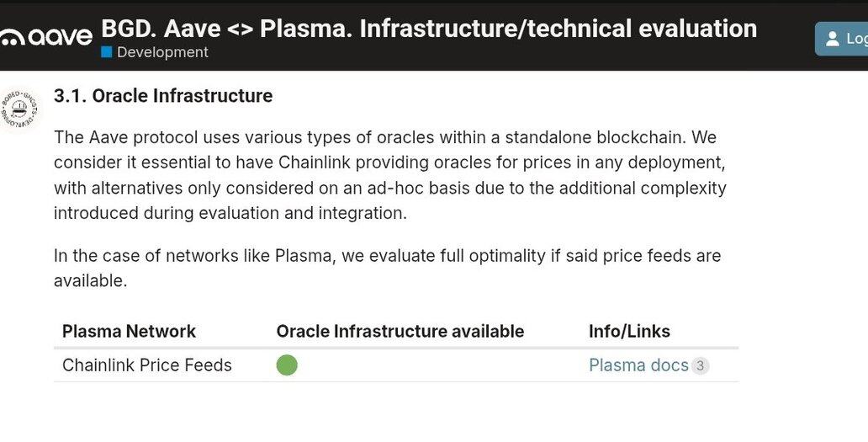Click the Aave logo in header

pos(46,37)
